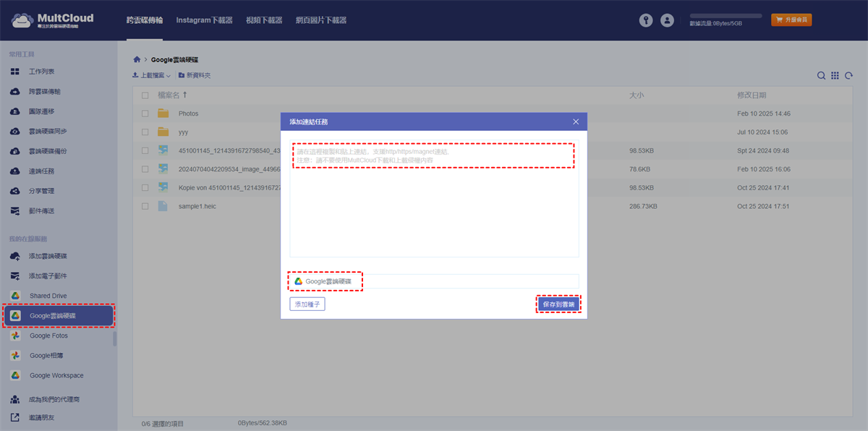The image size is (868, 431).
Task: Open the key icon in header
Action: click(x=646, y=21)
